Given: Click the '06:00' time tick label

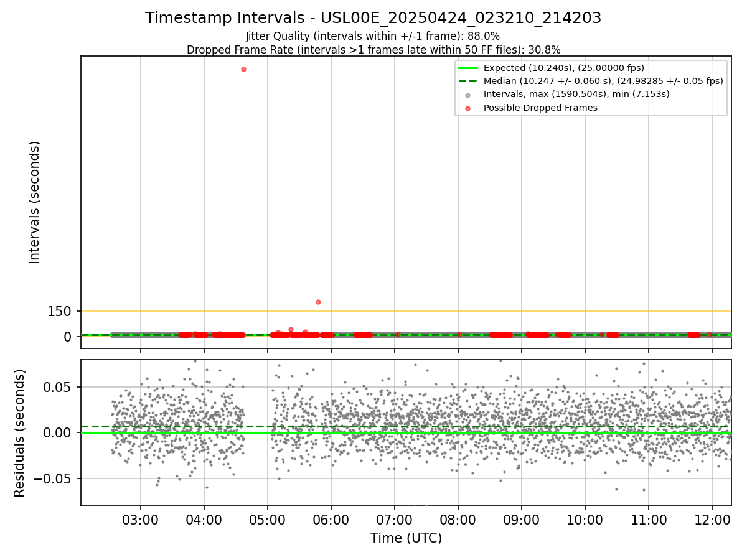Looking at the screenshot, I should click(x=331, y=519).
